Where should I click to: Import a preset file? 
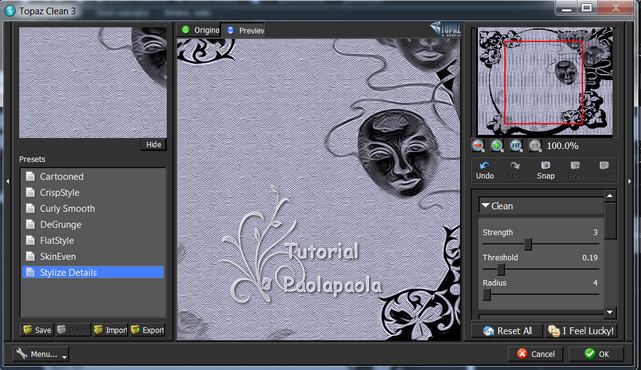click(110, 330)
